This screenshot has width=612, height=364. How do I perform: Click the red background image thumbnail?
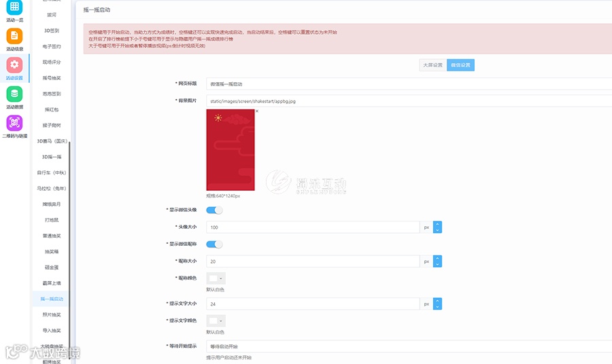pyautogui.click(x=231, y=150)
